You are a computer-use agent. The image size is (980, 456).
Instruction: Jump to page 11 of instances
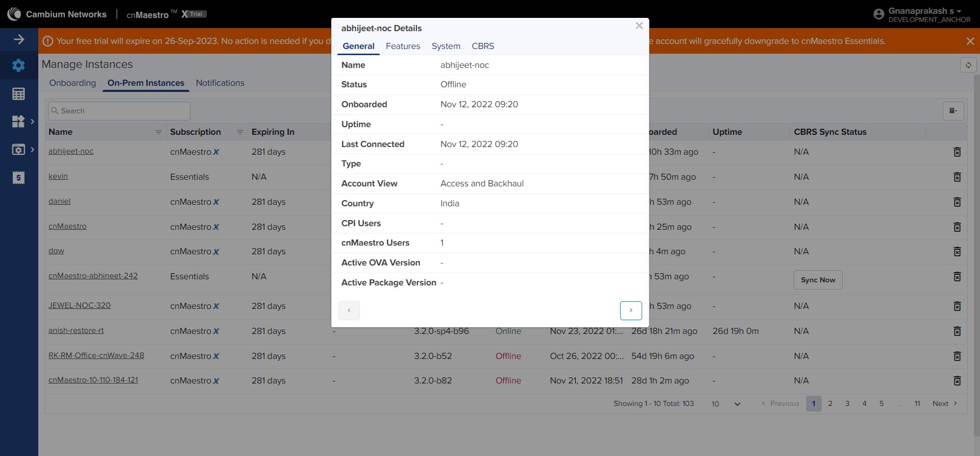(917, 404)
